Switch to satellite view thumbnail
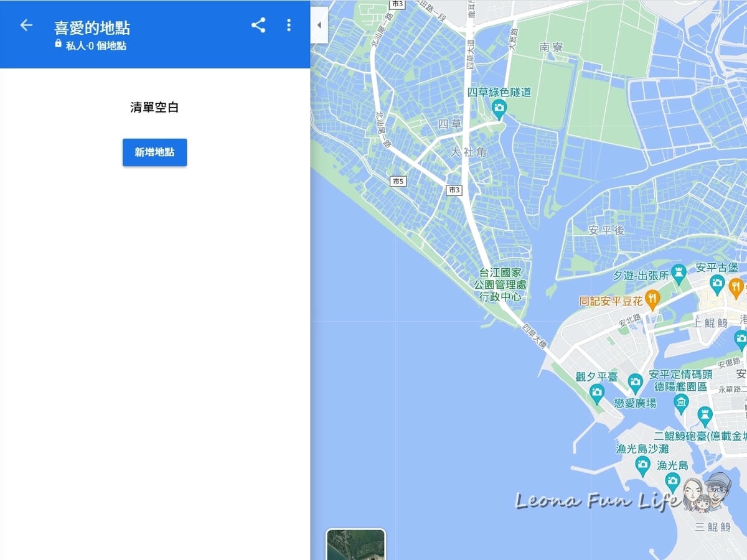 [x=355, y=544]
